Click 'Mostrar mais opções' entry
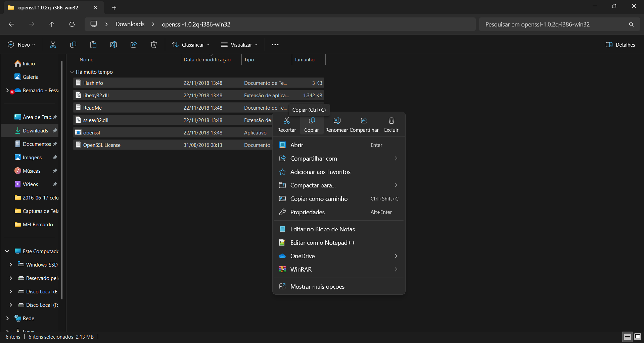This screenshot has width=644, height=343. [317, 287]
